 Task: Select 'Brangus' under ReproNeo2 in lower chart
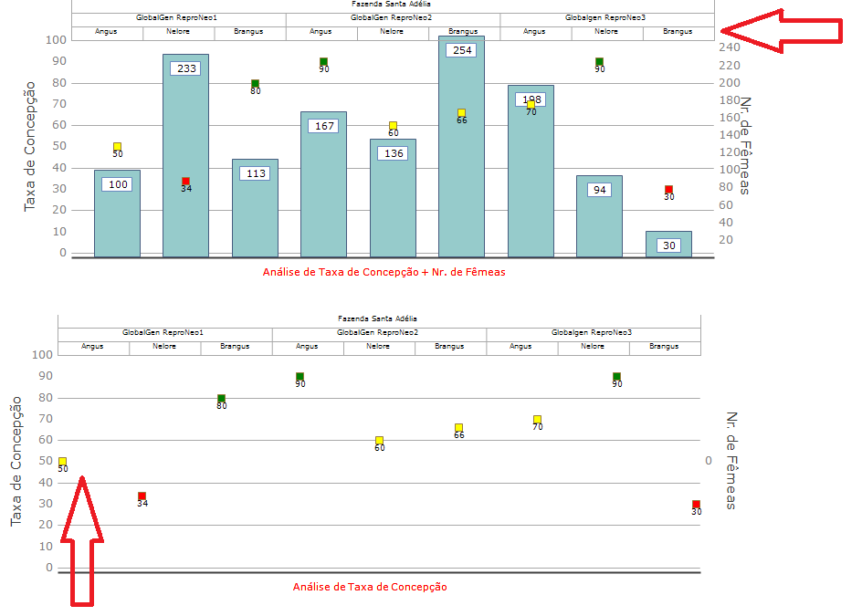tap(449, 346)
